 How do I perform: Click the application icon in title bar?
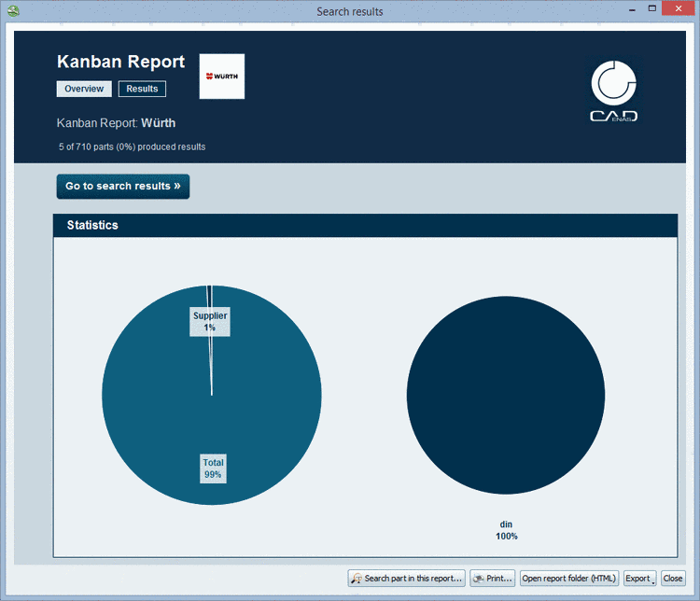(x=13, y=11)
